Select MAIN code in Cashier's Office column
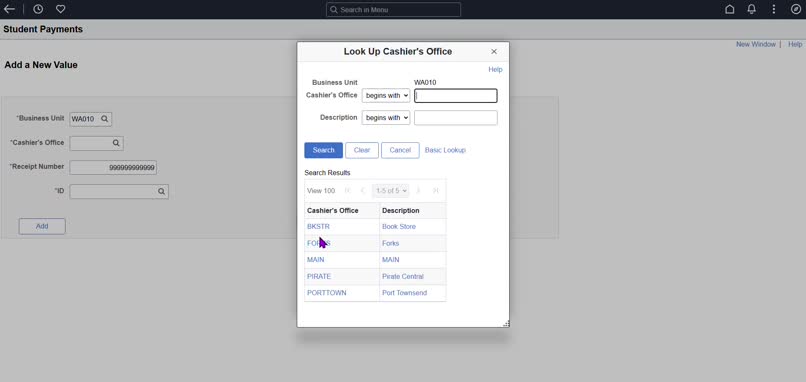 316,260
